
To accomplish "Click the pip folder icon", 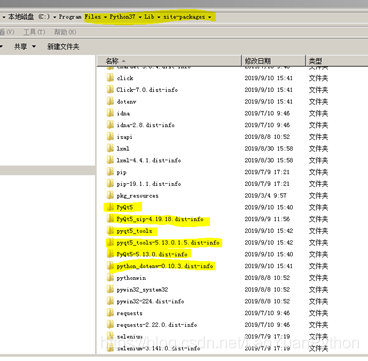I will 110,172.
